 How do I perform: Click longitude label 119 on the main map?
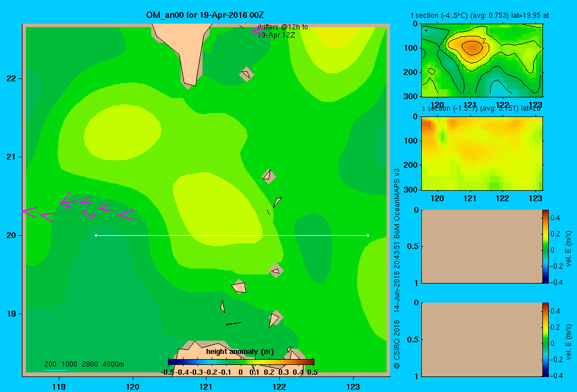point(59,386)
